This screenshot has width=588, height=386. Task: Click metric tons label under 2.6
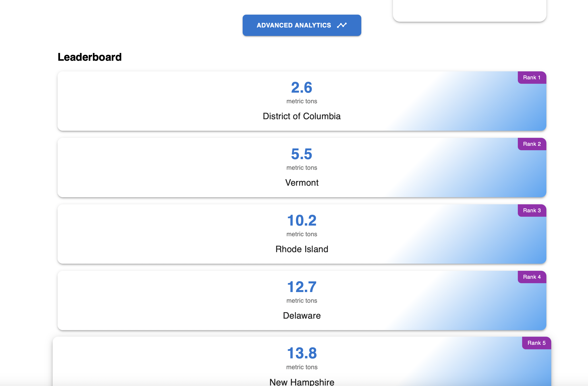301,101
